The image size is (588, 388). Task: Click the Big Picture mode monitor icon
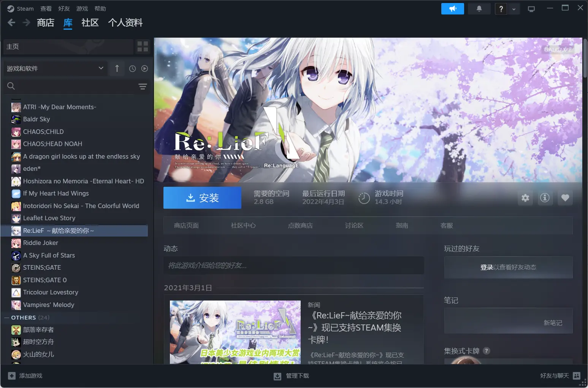pos(531,9)
